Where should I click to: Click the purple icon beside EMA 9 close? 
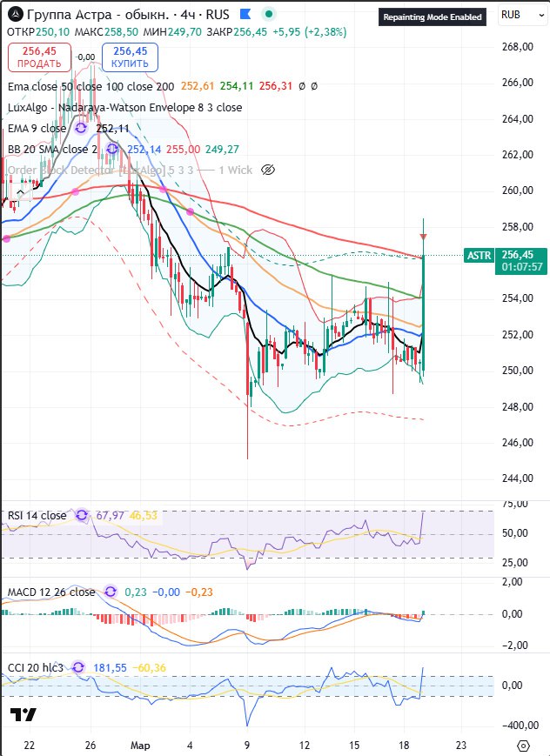pyautogui.click(x=81, y=128)
